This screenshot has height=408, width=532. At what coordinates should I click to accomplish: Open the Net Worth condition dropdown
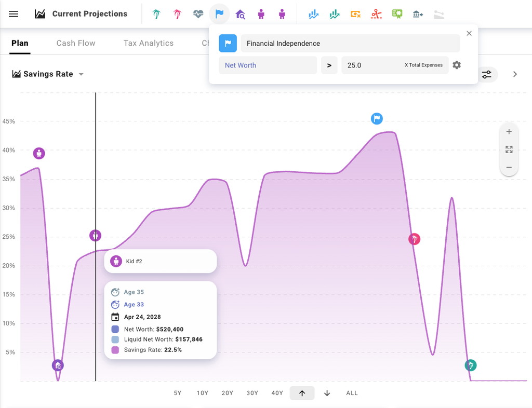point(268,65)
